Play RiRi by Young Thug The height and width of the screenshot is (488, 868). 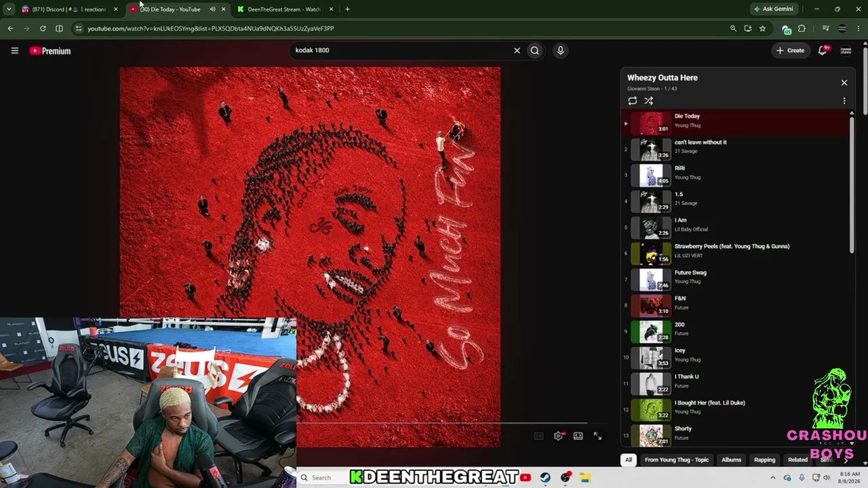pyautogui.click(x=736, y=175)
